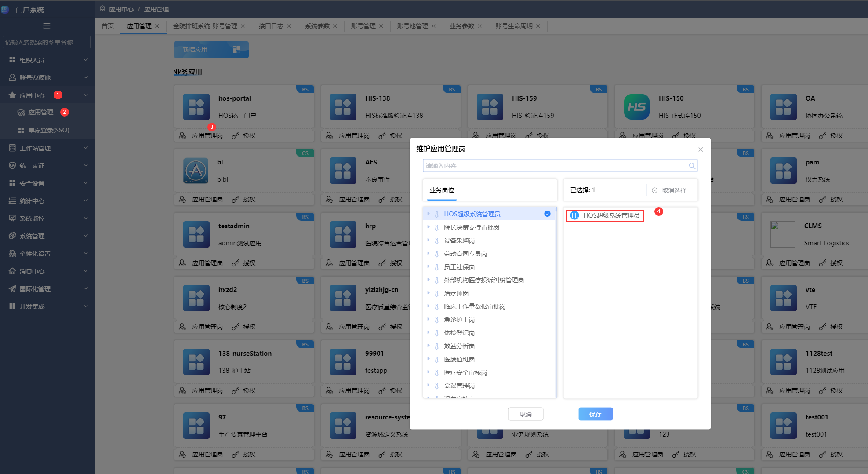Viewport: 868px width, 474px height.
Task: Open hxzd2 application icon
Action: coord(196,298)
